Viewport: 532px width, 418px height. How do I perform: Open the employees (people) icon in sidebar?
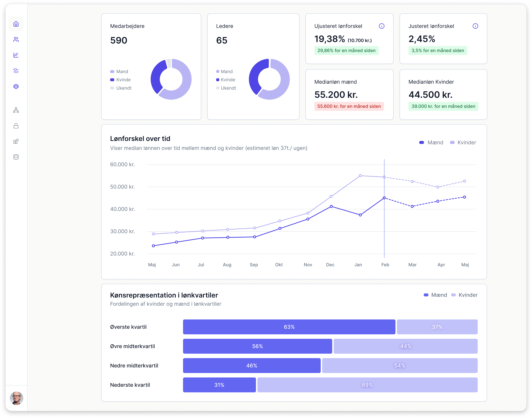coord(16,39)
